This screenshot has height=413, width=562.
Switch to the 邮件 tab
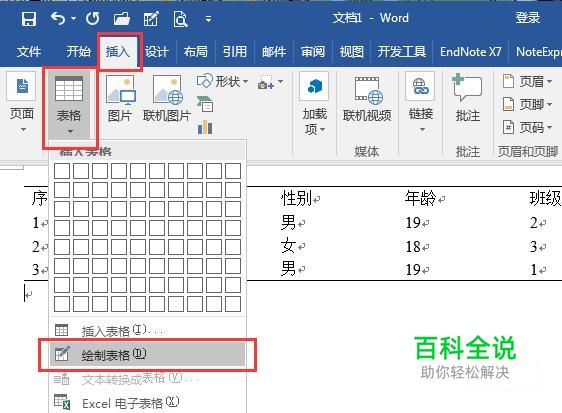pos(274,52)
